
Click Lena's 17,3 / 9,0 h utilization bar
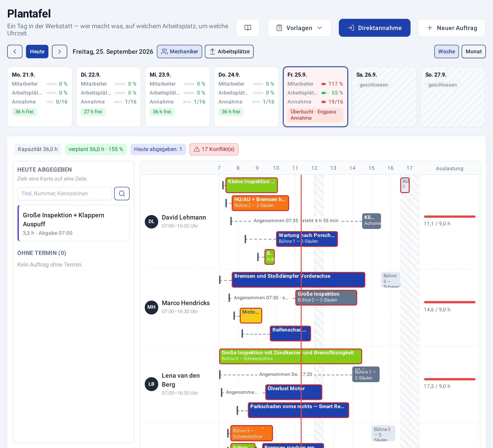tap(450, 379)
